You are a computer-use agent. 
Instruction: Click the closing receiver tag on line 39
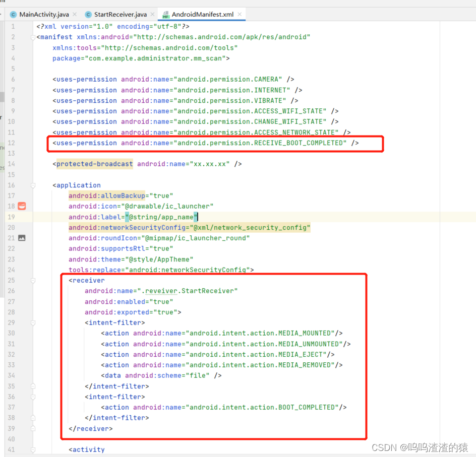[x=91, y=429]
